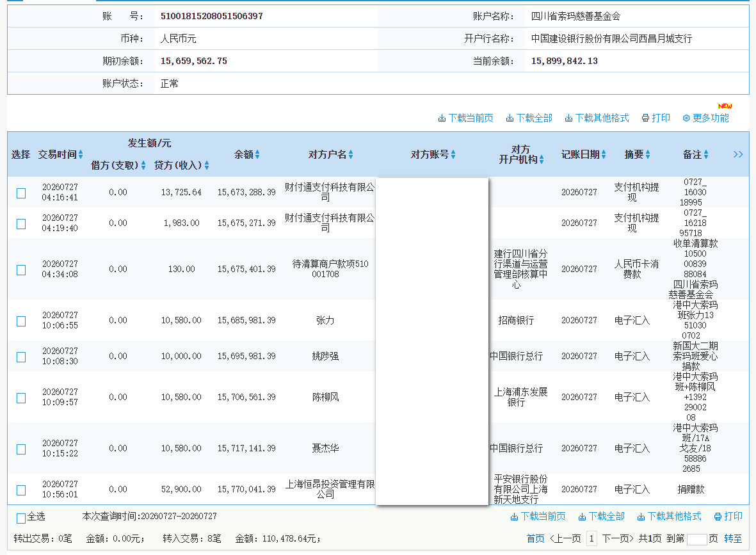756x555 pixels.
Task: Open 更多功能 more functions
Action: [x=706, y=118]
